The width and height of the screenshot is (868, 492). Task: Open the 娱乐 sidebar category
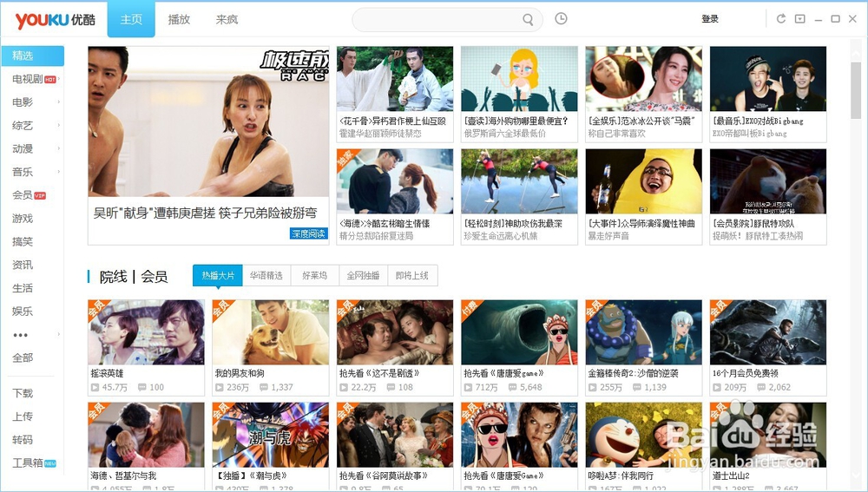(23, 311)
